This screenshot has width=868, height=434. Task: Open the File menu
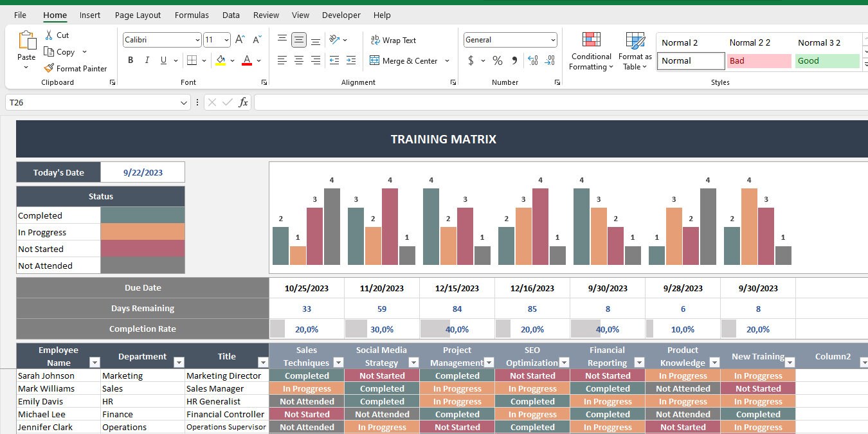pos(20,15)
